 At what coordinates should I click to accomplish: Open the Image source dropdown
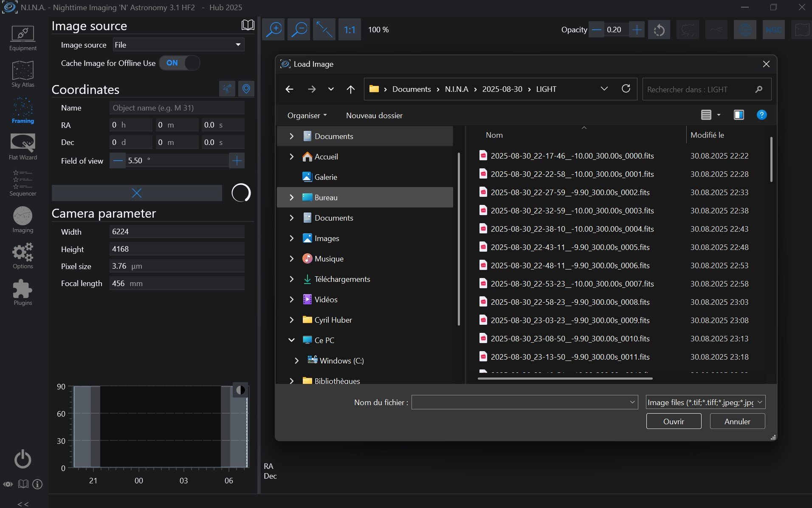coord(178,45)
